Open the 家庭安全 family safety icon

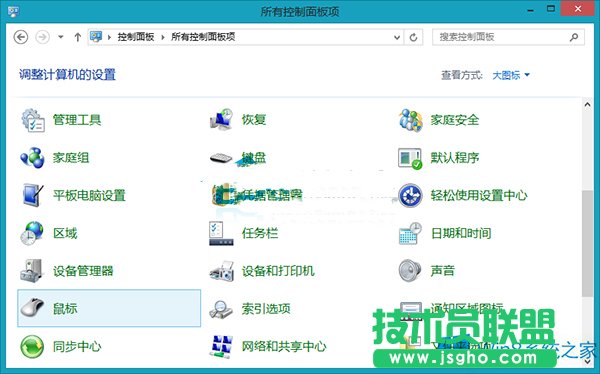click(411, 120)
